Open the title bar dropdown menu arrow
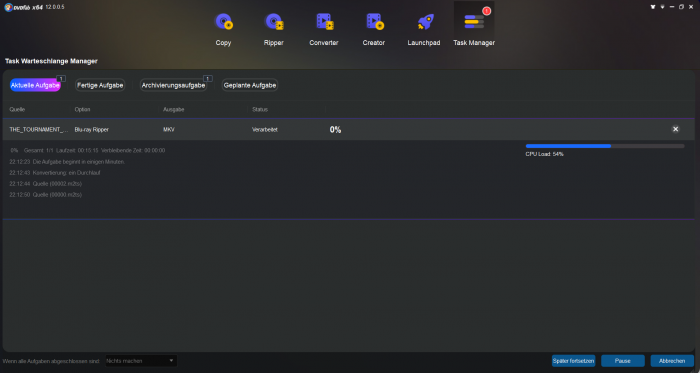 coord(662,7)
